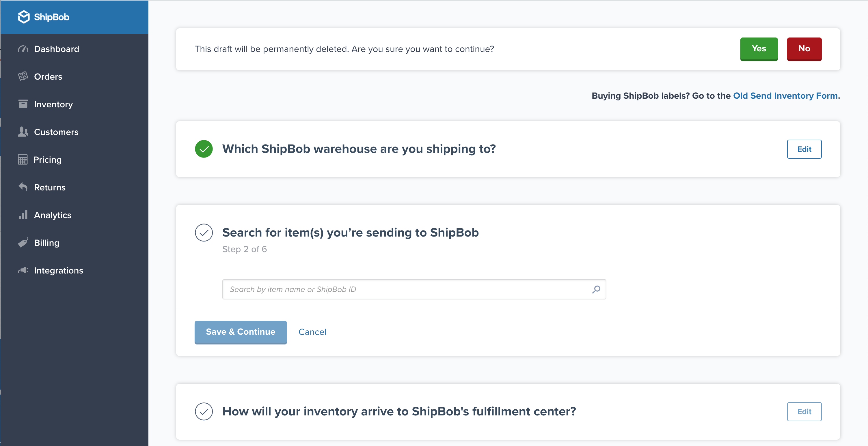
Task: Go to the Integrations page
Action: pos(58,270)
